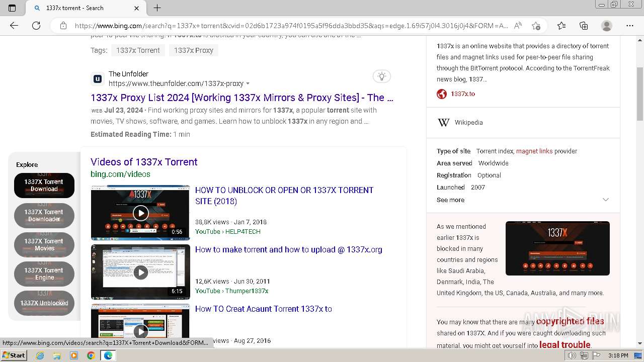Choose 1337X Torrent Downloader in Explore
Screen dimensions: 644x362
click(44, 215)
